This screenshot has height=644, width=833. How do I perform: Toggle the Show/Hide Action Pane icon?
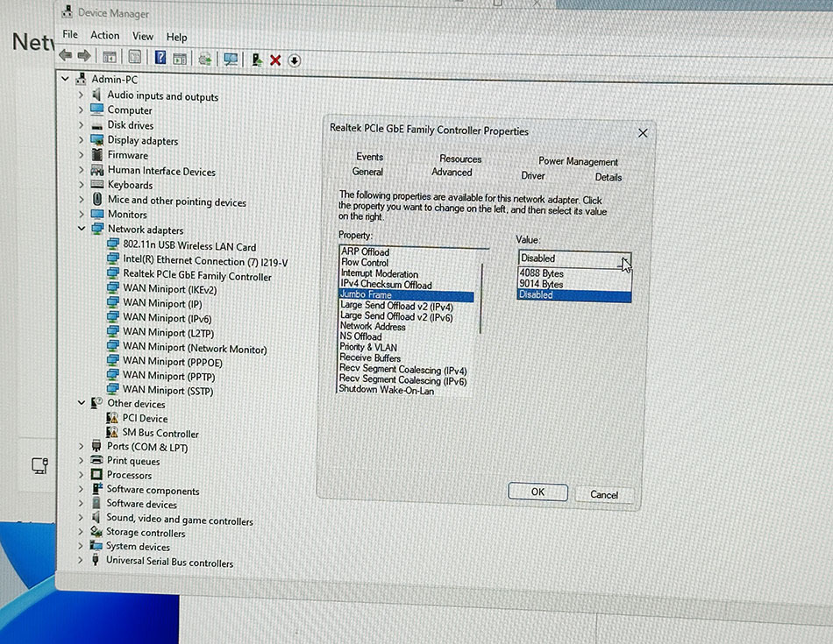click(x=180, y=59)
